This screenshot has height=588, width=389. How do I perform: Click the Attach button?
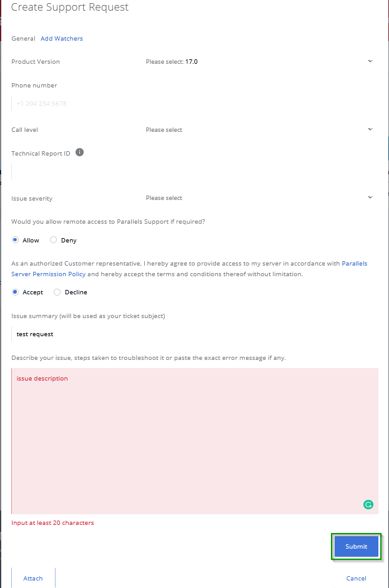[33, 578]
